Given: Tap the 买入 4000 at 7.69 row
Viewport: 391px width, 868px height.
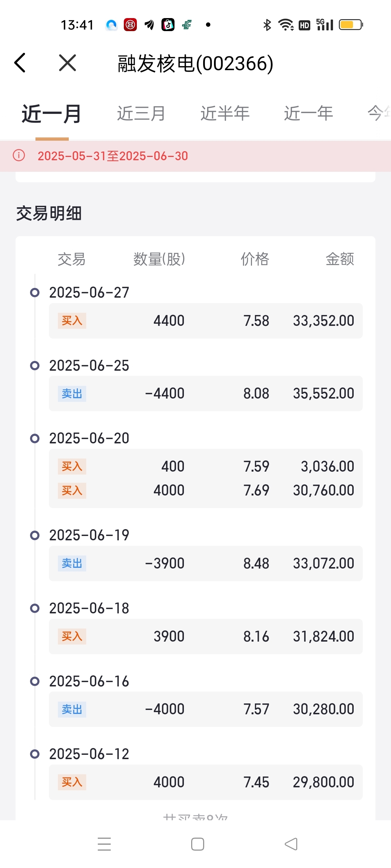Looking at the screenshot, I should 206,490.
